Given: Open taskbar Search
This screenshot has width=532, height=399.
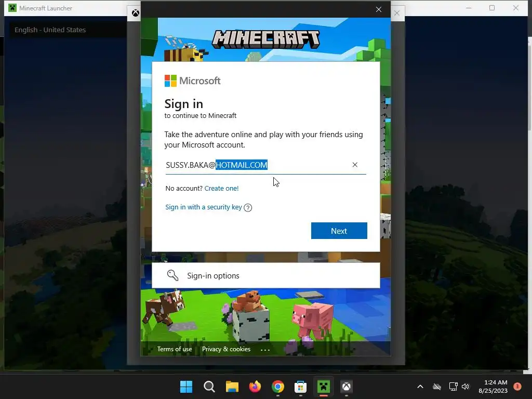Looking at the screenshot, I should tap(209, 387).
